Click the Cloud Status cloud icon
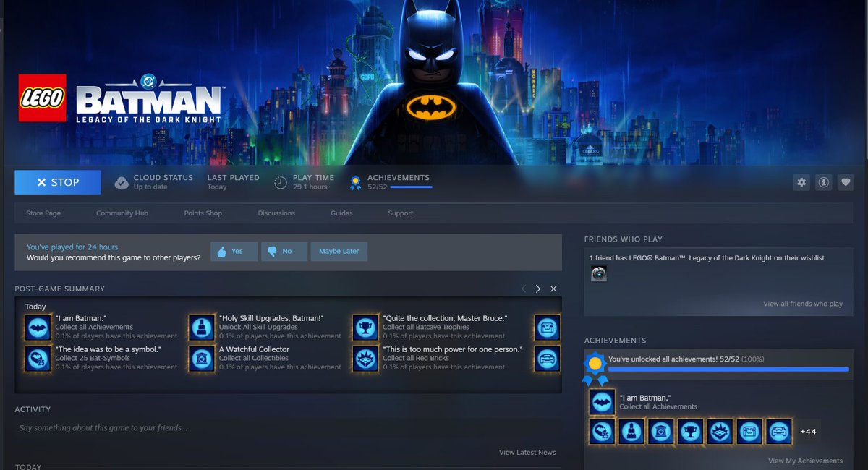The width and height of the screenshot is (868, 470). click(x=122, y=182)
